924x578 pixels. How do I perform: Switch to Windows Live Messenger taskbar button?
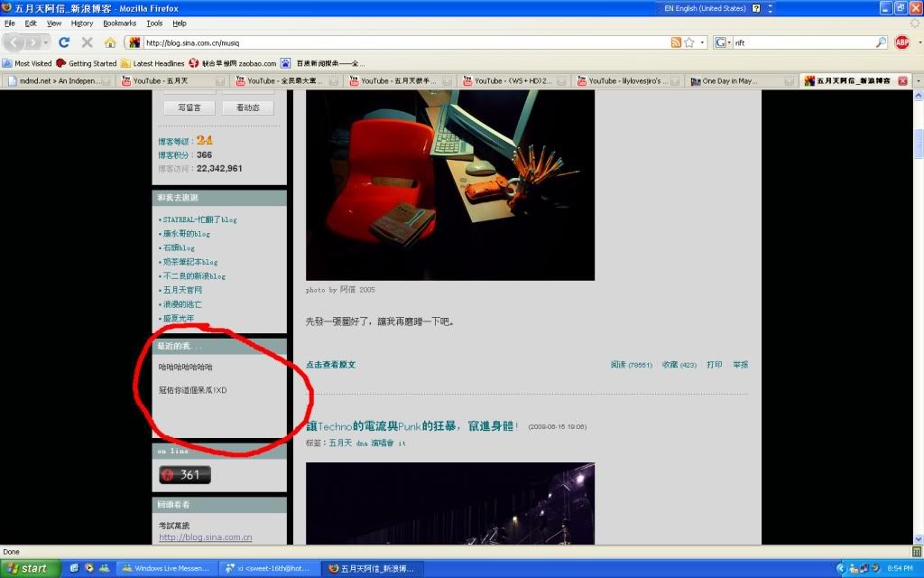167,569
